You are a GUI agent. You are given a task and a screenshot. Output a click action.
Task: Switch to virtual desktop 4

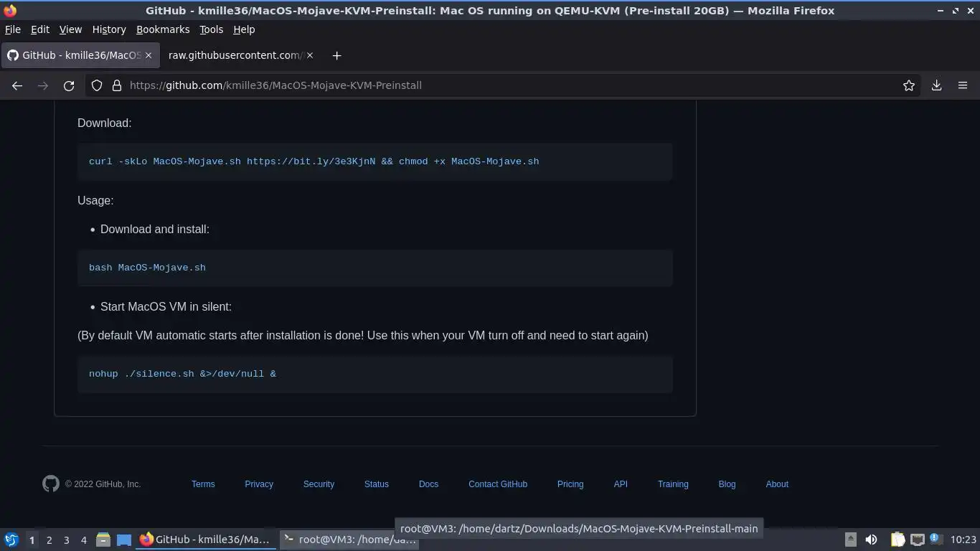[83, 540]
